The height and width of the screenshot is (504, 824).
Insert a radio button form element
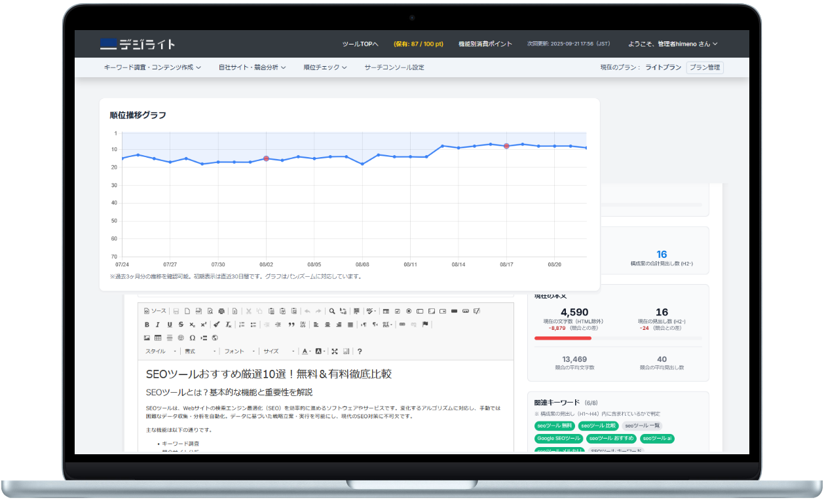tap(409, 311)
